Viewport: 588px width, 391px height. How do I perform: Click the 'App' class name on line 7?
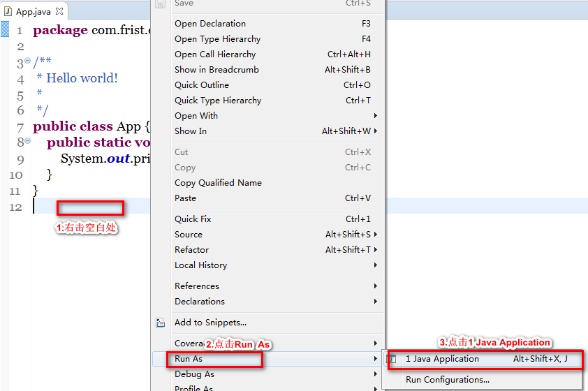128,126
